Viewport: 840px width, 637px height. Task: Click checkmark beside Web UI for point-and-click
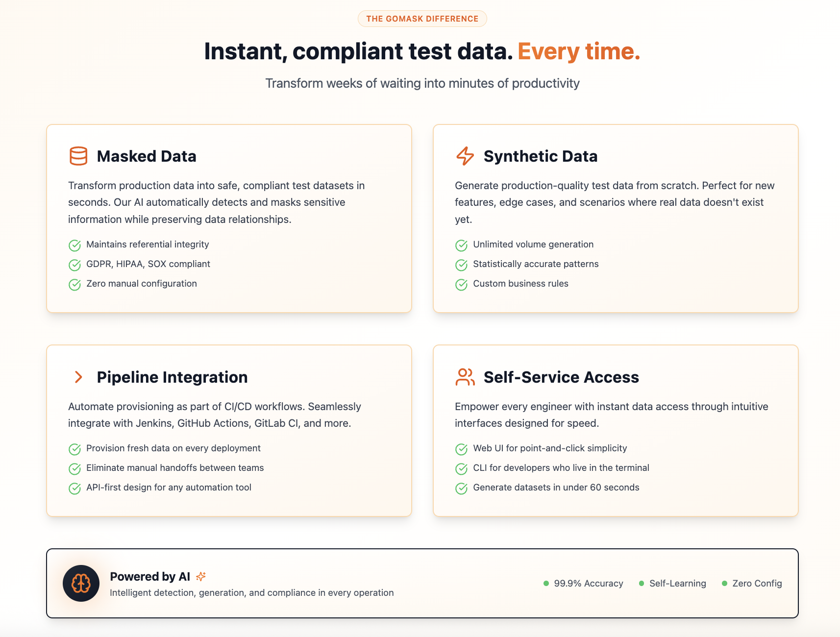[461, 449]
